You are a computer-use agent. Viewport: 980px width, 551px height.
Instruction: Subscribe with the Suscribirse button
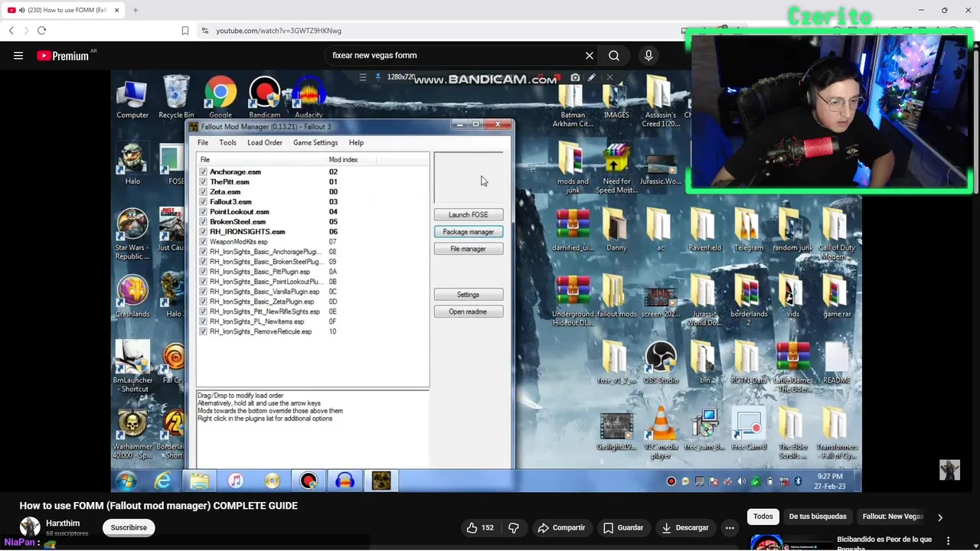tap(129, 527)
